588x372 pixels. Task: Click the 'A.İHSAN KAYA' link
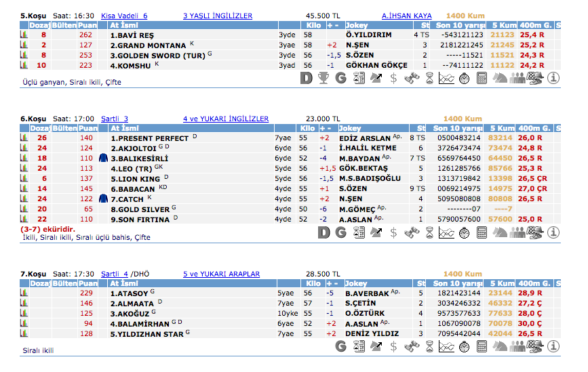pos(406,16)
